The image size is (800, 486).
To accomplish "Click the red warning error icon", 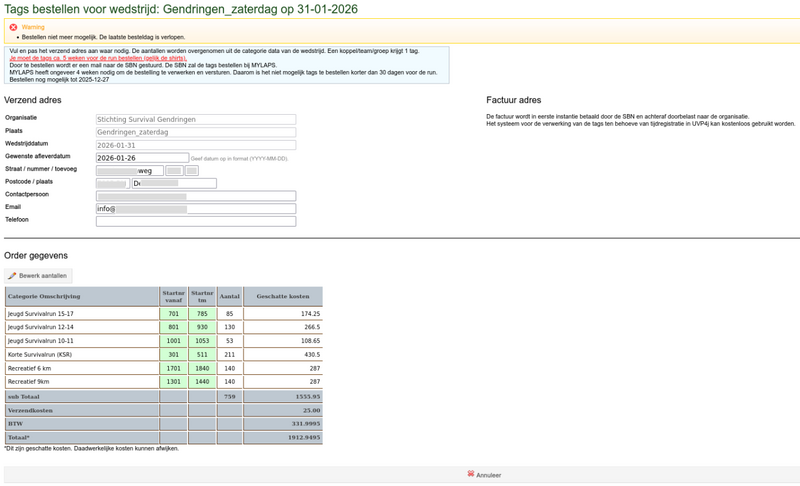I will click(13, 28).
